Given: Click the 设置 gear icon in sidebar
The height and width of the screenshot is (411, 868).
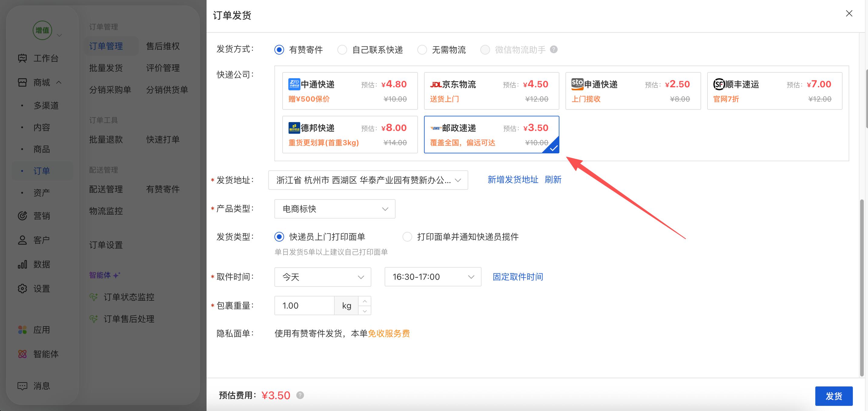Looking at the screenshot, I should [22, 289].
